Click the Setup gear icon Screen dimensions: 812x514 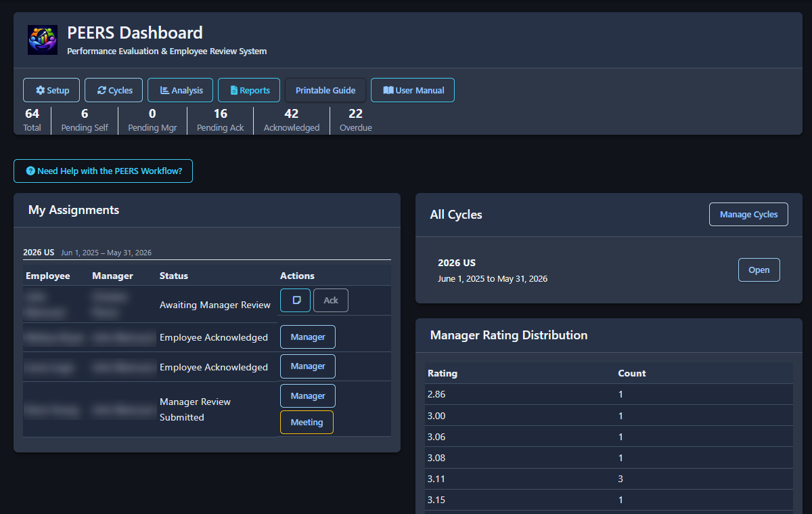40,90
